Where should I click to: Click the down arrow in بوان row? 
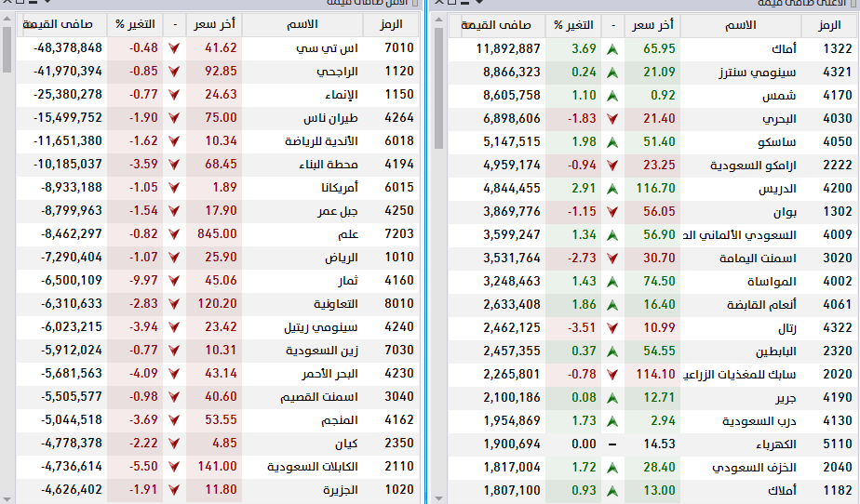pyautogui.click(x=612, y=212)
